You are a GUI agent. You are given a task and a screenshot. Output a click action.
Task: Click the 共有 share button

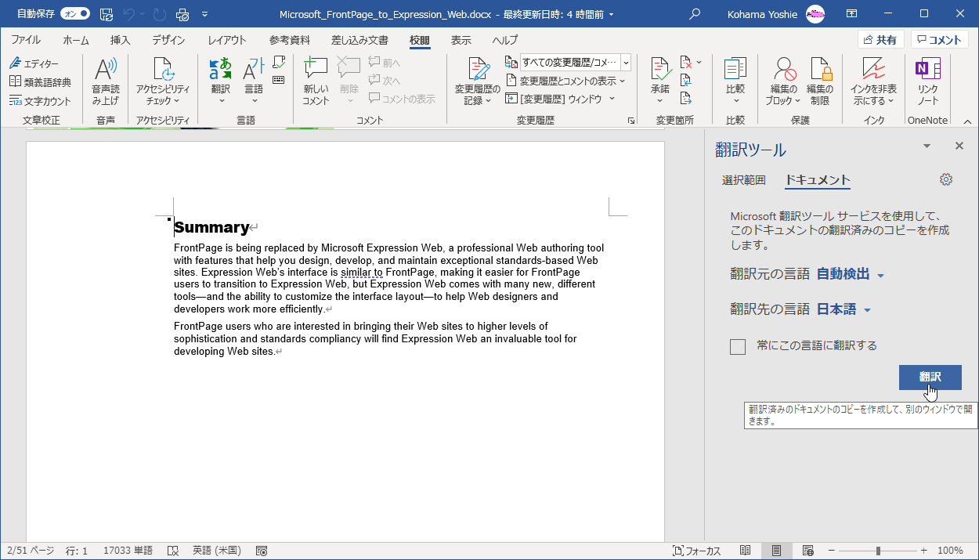click(x=881, y=40)
